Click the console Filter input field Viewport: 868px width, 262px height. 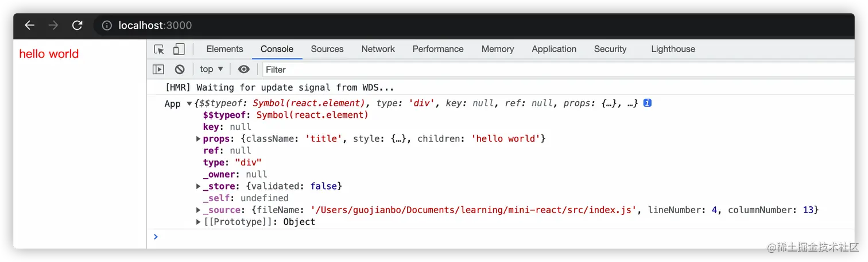click(x=558, y=70)
